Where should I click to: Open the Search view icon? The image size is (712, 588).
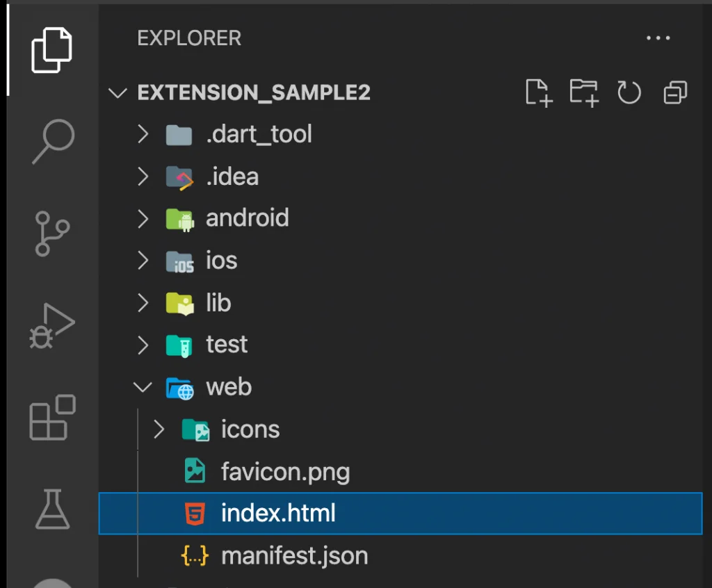click(x=53, y=141)
